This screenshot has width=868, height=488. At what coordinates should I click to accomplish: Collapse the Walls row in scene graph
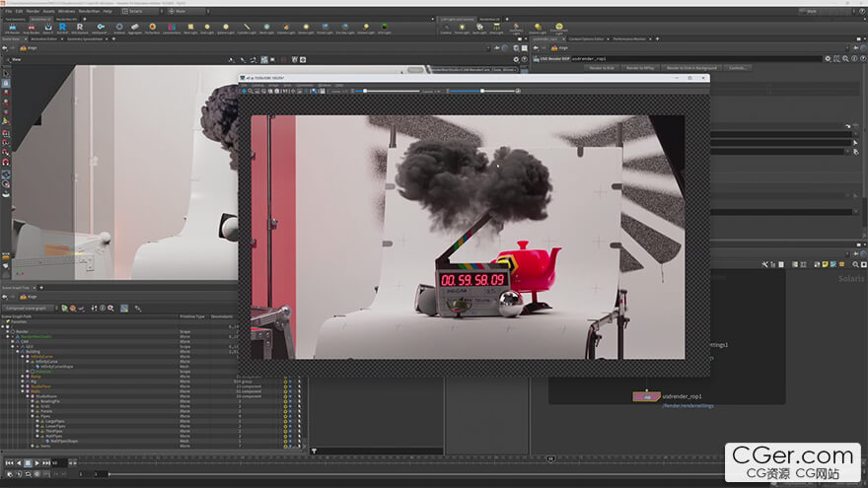coord(22,391)
